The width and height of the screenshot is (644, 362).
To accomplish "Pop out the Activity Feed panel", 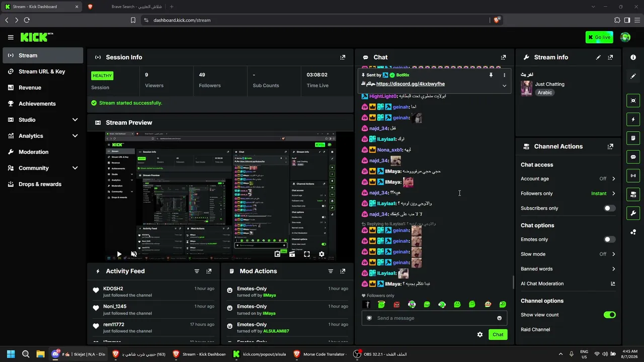I will coord(209,271).
